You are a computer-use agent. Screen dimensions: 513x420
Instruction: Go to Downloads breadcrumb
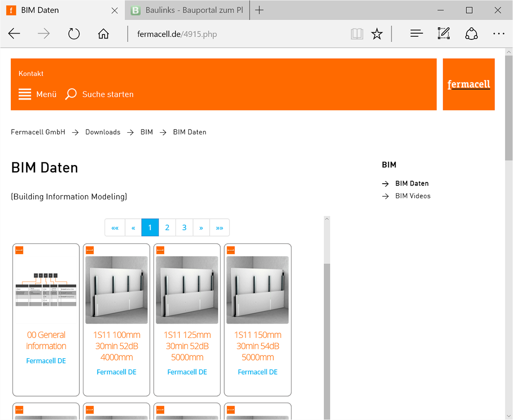click(103, 132)
